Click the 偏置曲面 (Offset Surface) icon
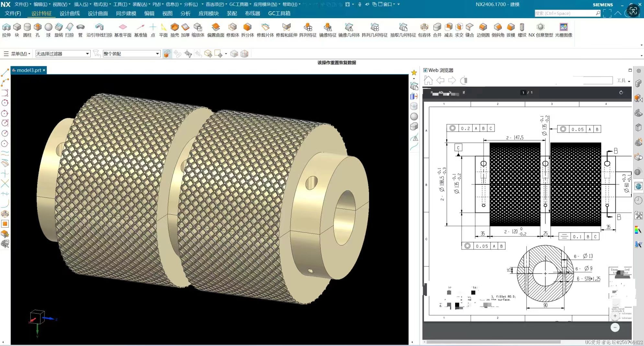This screenshot has height=346, width=644. [x=216, y=30]
